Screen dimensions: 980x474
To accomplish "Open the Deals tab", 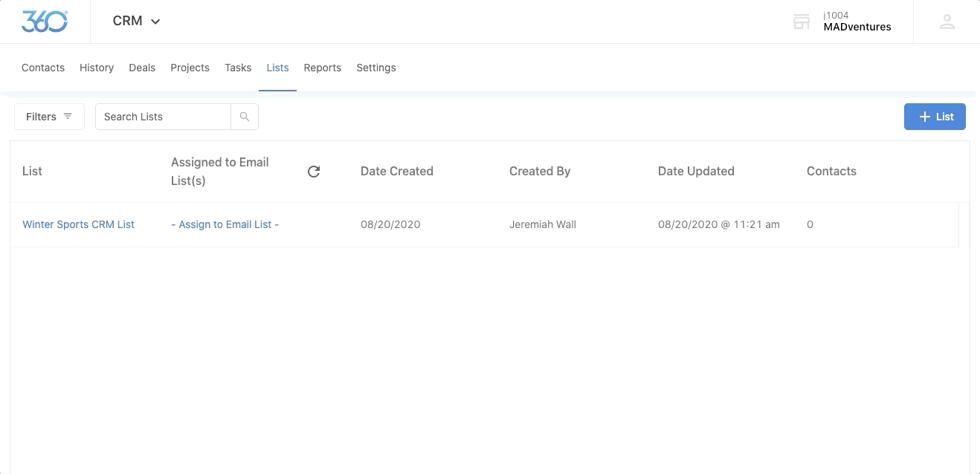I will tap(142, 68).
